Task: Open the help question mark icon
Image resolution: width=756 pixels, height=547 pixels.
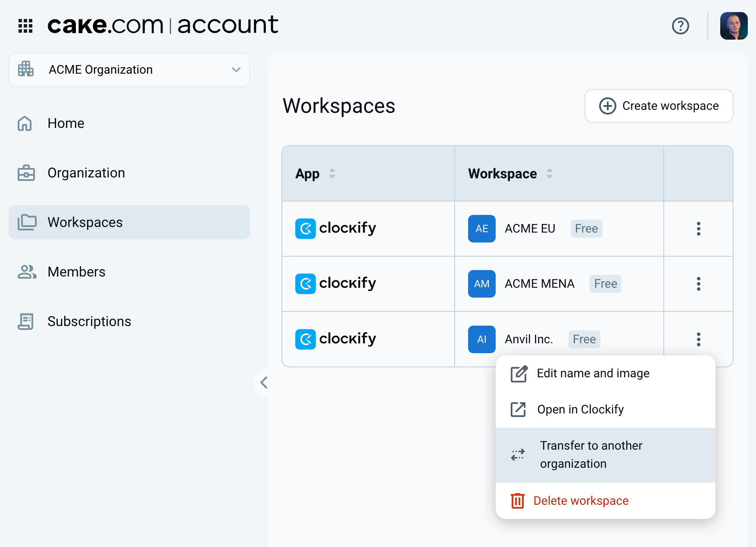Action: click(681, 26)
